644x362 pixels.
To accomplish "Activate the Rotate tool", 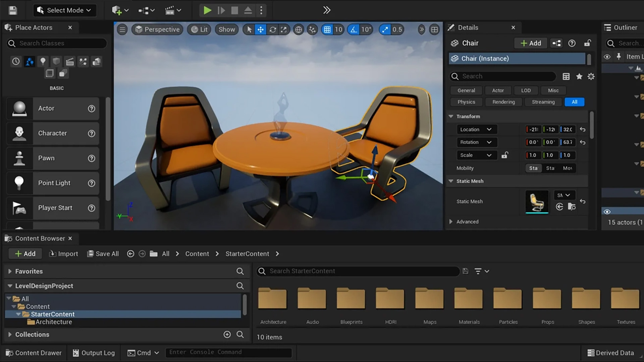I will coord(273,29).
